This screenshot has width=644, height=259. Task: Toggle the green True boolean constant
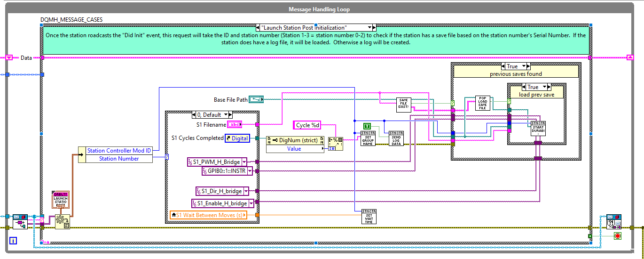pyautogui.click(x=367, y=126)
